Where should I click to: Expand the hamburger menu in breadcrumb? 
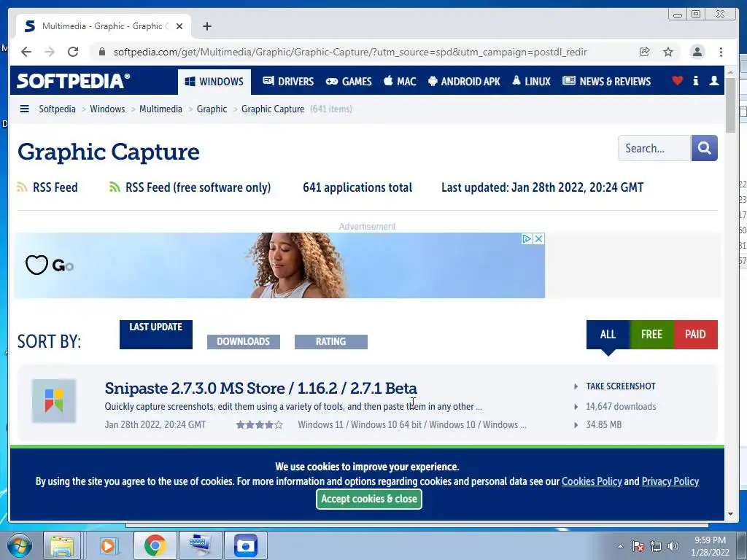pos(24,109)
